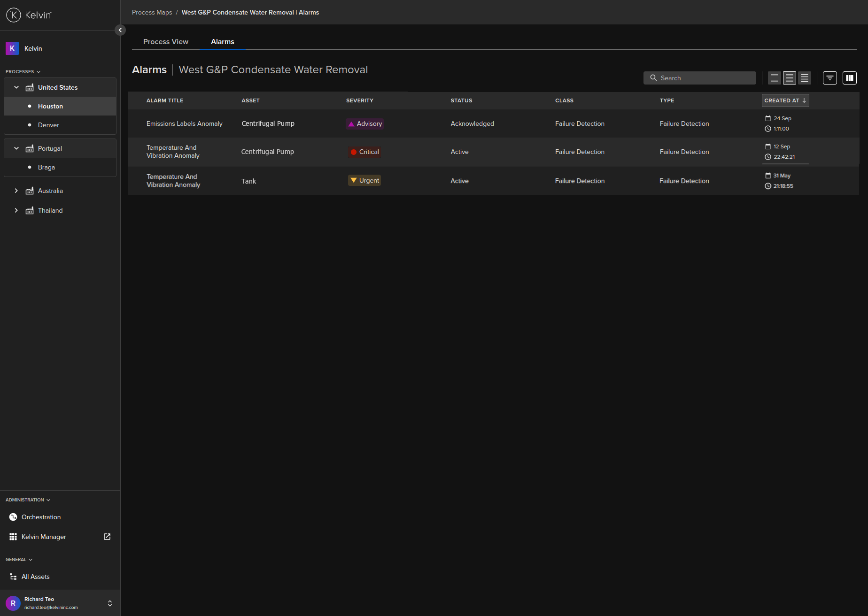This screenshot has width=868, height=616.
Task: Open the column visibility settings icon
Action: pyautogui.click(x=850, y=78)
